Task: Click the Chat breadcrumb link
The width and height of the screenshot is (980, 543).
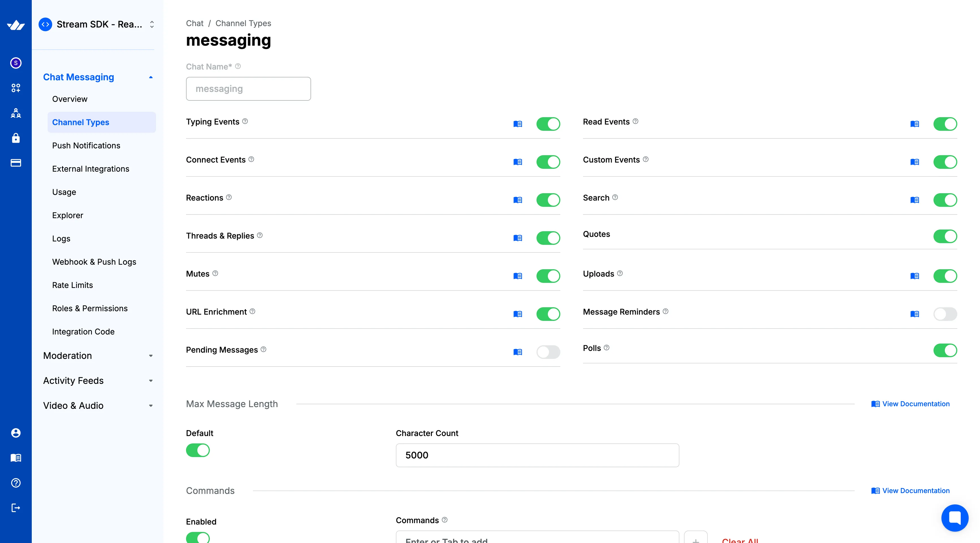Action: [195, 23]
